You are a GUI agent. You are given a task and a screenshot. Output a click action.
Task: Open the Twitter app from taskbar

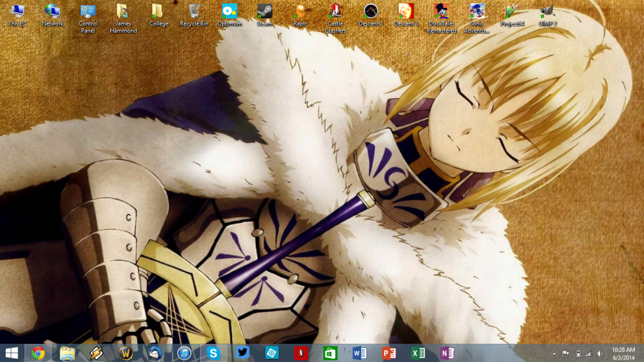click(242, 353)
